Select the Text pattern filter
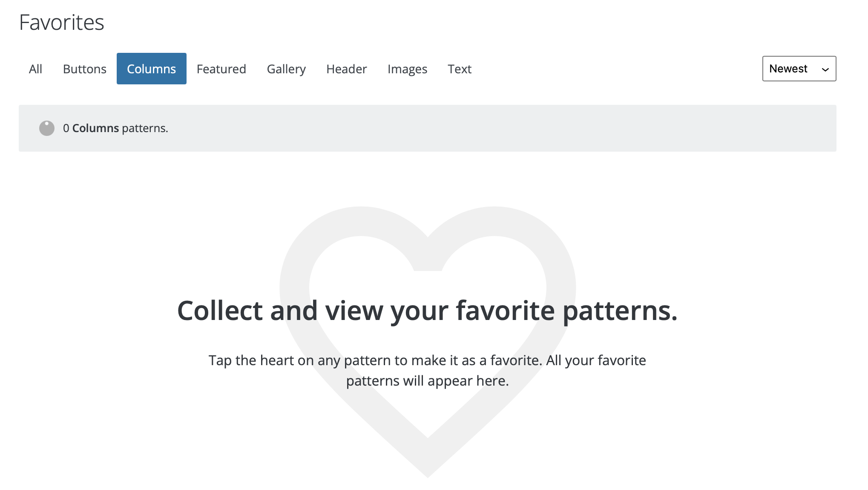Image resolution: width=868 pixels, height=490 pixels. [460, 69]
